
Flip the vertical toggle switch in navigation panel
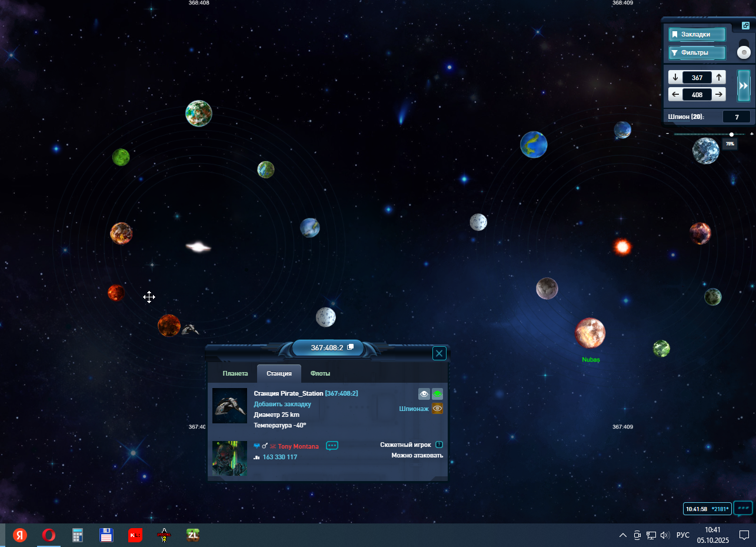[744, 49]
